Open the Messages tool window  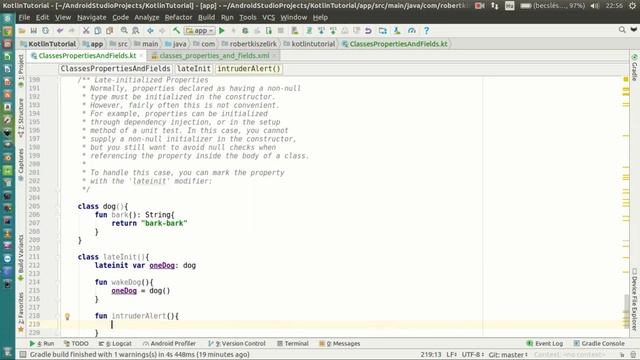coord(340,344)
